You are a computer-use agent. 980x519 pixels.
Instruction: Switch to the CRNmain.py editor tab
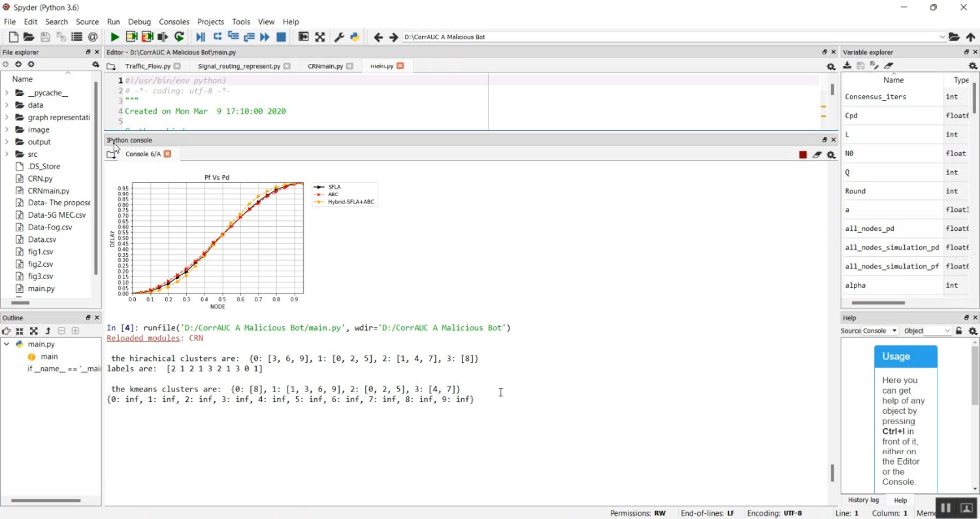[x=325, y=66]
